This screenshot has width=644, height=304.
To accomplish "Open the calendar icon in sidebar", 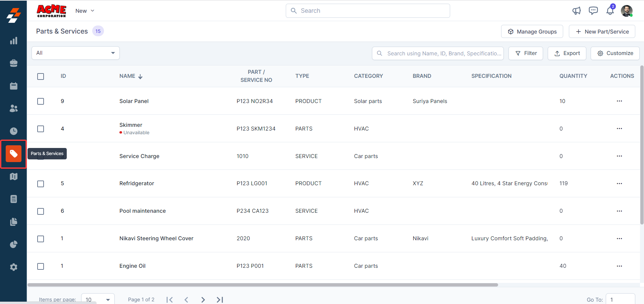I will tap(13, 86).
